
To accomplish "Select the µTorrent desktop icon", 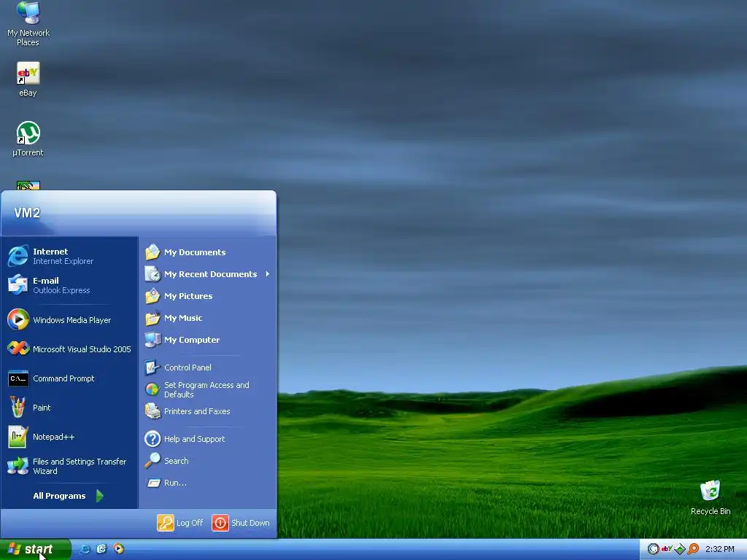I will (28, 139).
